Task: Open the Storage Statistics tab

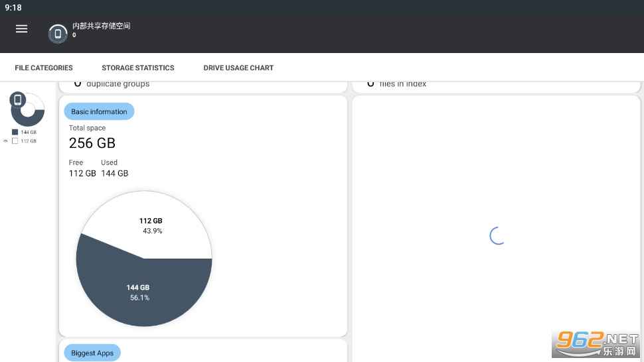Action: point(138,68)
